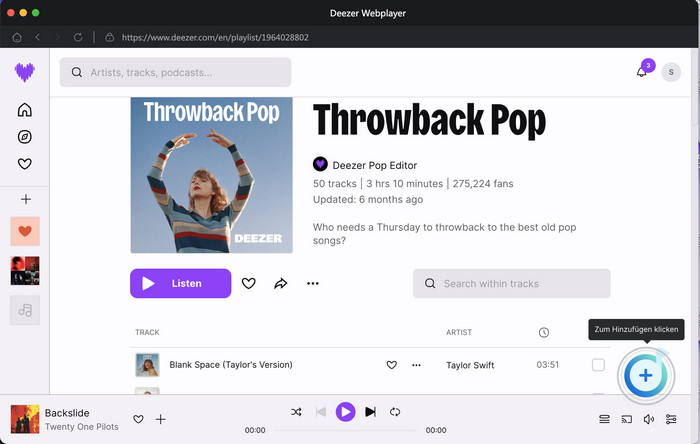700x444 pixels.
Task: Share the playlist with arrow icon
Action: 280,283
